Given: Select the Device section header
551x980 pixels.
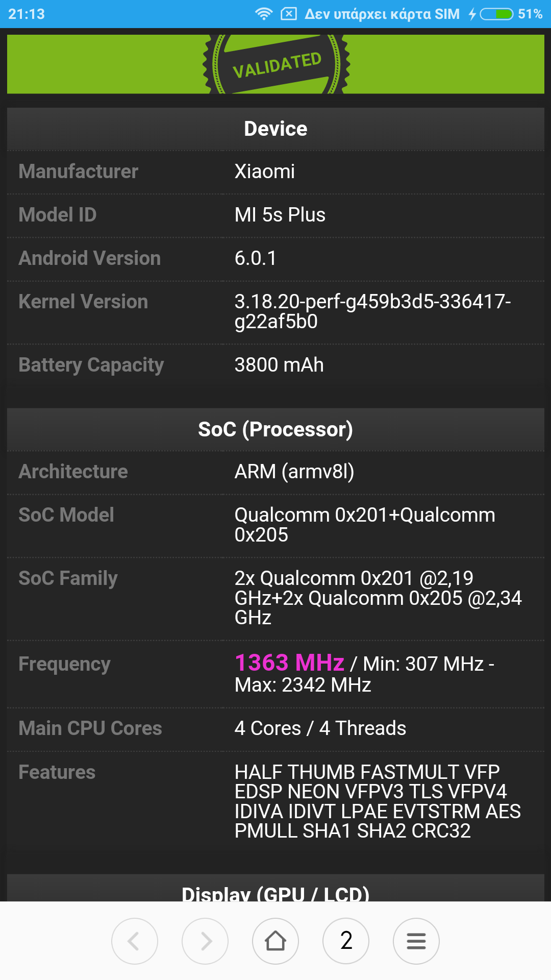Looking at the screenshot, I should point(275,129).
